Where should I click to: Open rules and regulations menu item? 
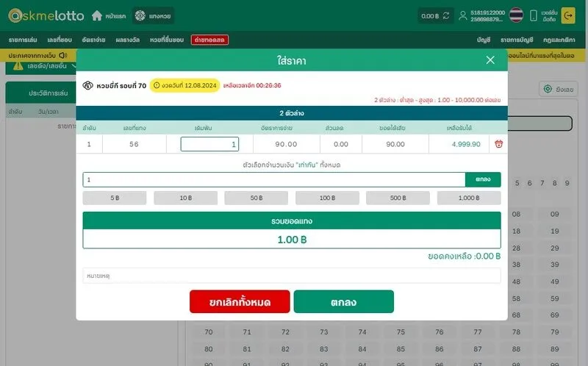coord(559,40)
